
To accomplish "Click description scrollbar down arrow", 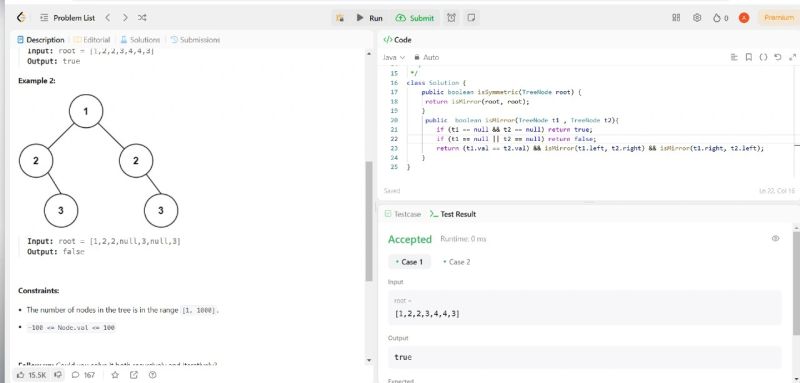I will click(x=369, y=360).
